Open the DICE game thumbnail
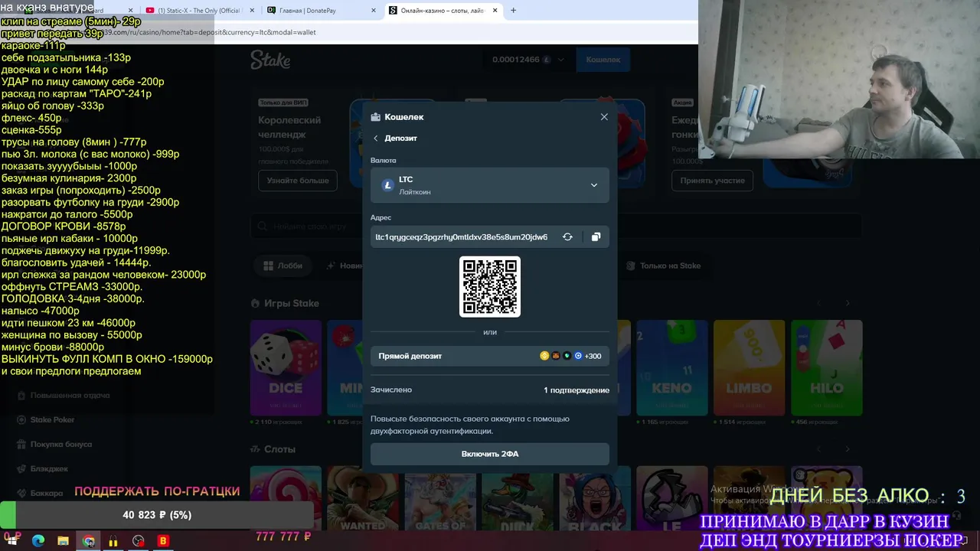The image size is (980, 551). [286, 367]
